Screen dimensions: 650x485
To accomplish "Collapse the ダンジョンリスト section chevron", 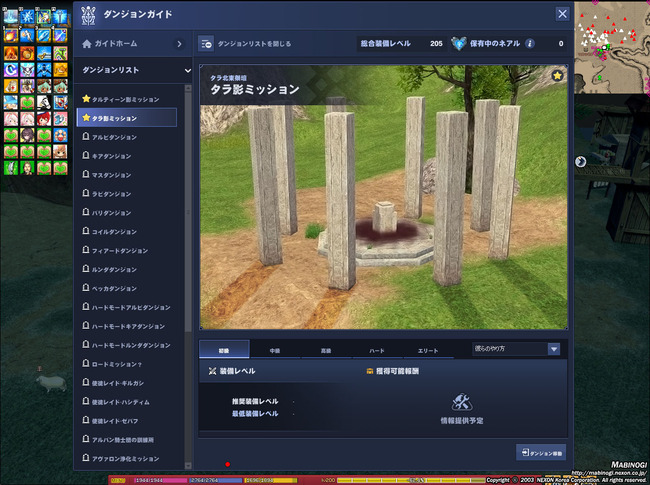I will [x=188, y=70].
